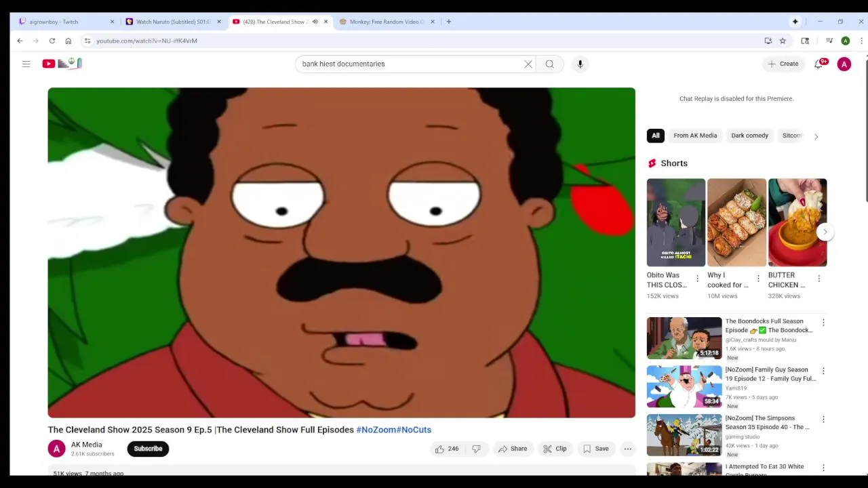Screen dimensions: 868x488
Task: Open The Boondocks Full Season thumbnail
Action: pyautogui.click(x=684, y=338)
